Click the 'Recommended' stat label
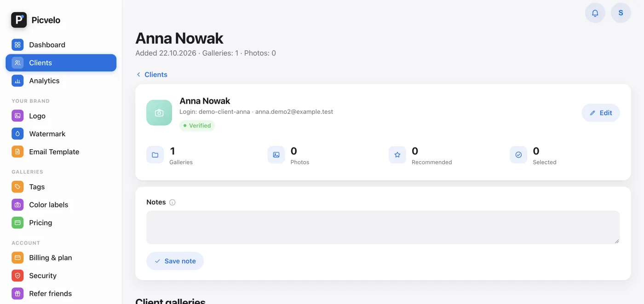The height and width of the screenshot is (304, 644). click(431, 162)
